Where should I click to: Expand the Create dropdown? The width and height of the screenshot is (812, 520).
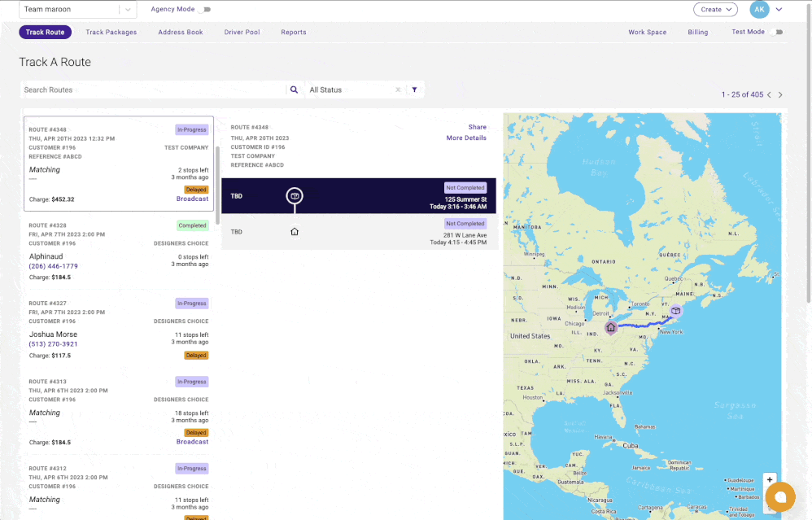[x=715, y=9]
